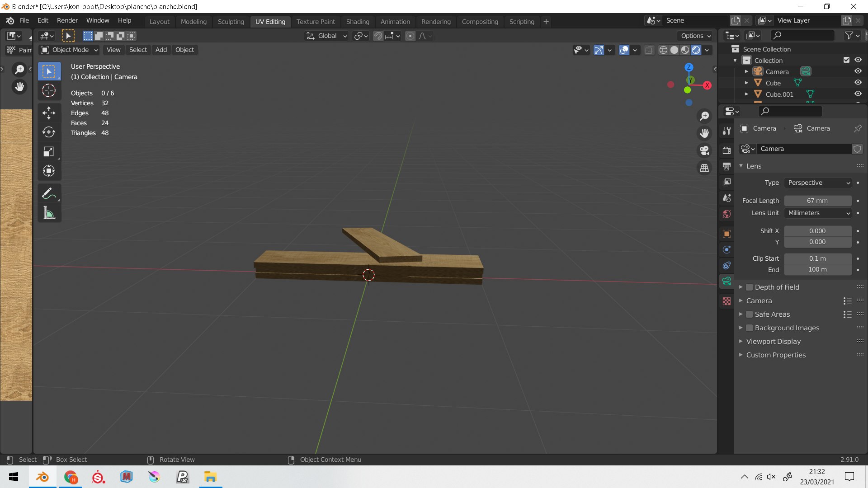Click the Clip End 100 m field
Image resolution: width=868 pixels, height=488 pixels.
(x=818, y=270)
